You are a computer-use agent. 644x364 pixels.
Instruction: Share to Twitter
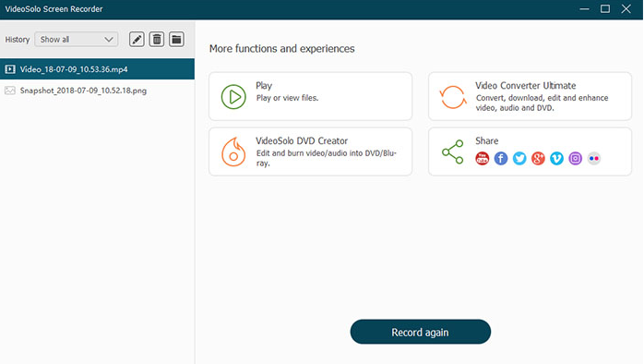(x=519, y=158)
